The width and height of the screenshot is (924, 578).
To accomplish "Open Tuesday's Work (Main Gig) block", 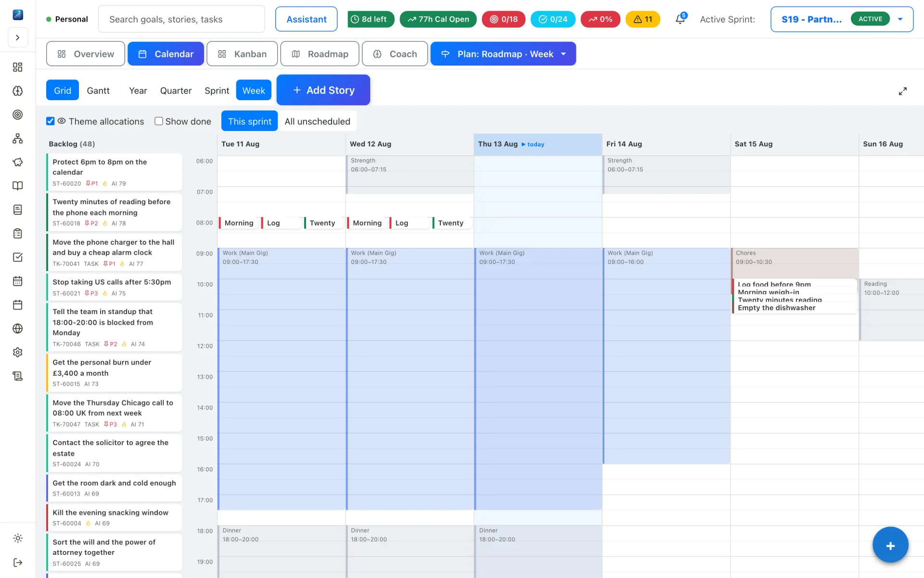I will (x=282, y=379).
